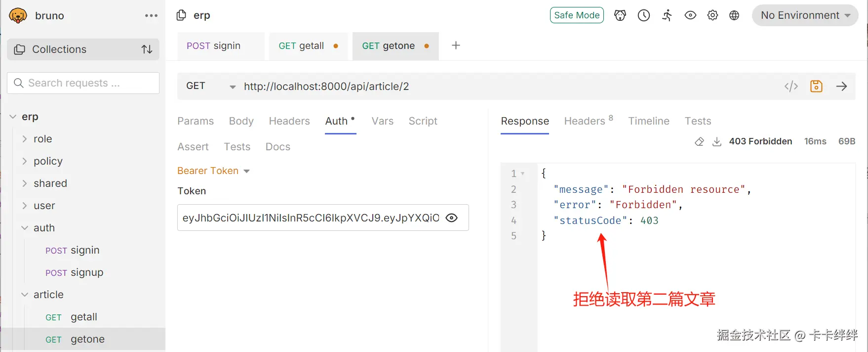Open the response Headers 8 tab
Viewport: 868px width, 352px height.
[x=589, y=121]
